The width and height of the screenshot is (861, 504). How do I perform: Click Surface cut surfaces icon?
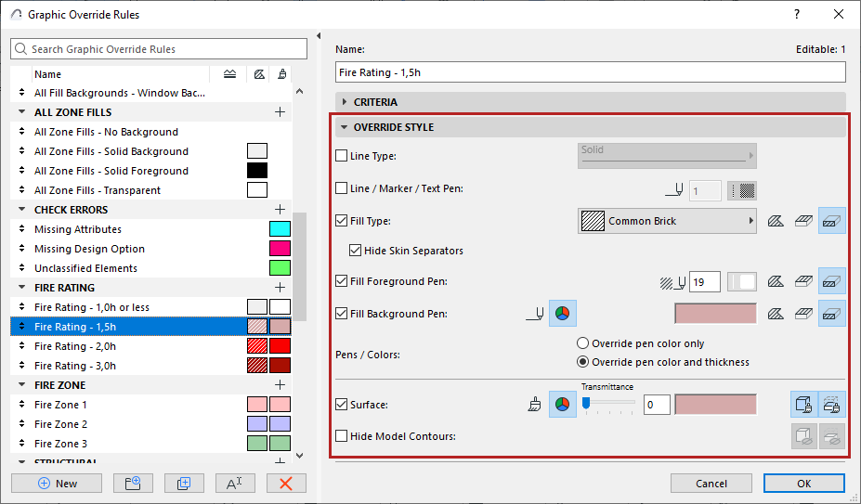[x=832, y=405]
